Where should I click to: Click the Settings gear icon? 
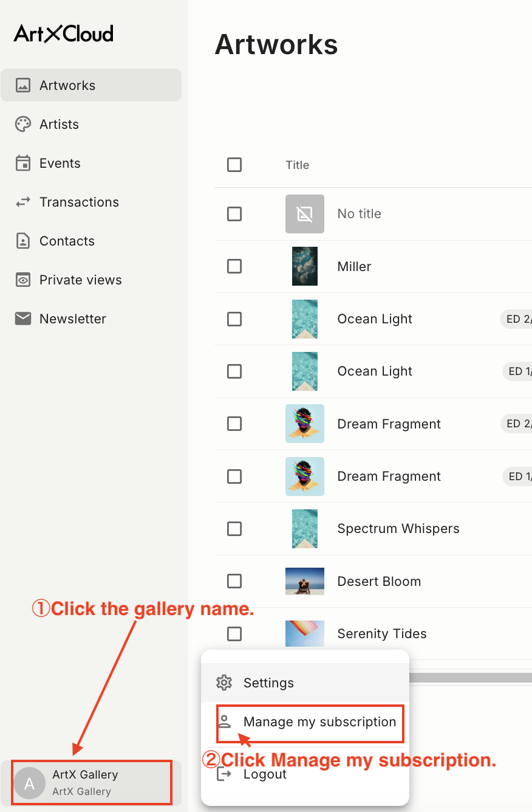click(x=224, y=683)
